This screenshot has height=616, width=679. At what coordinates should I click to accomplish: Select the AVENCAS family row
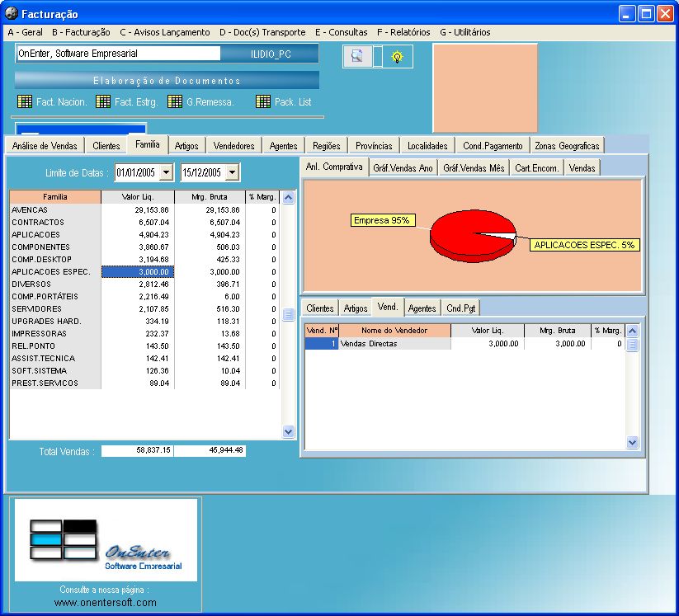pyautogui.click(x=144, y=210)
